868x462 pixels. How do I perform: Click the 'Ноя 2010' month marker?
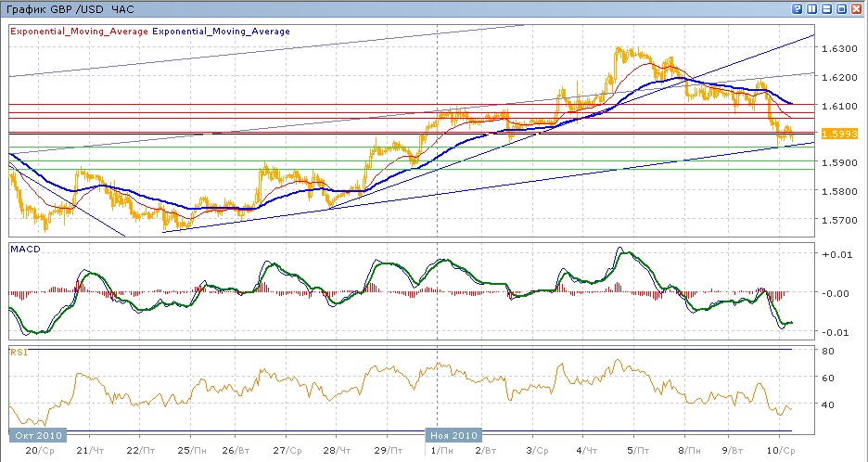point(453,434)
